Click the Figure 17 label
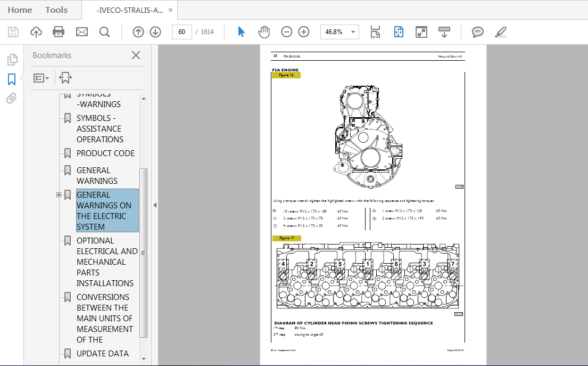The width and height of the screenshot is (588, 366). pos(286,238)
